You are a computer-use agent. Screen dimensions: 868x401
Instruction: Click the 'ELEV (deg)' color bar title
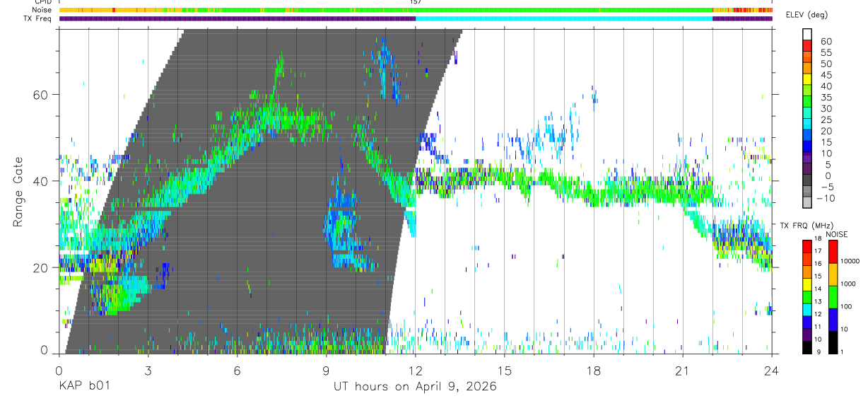tap(807, 15)
